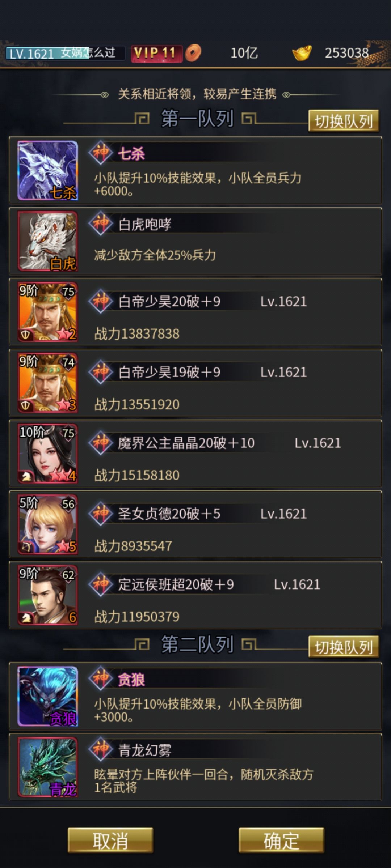Viewport: 391px width, 868px height.
Task: Tap the VIP 11 badge
Action: point(156,54)
